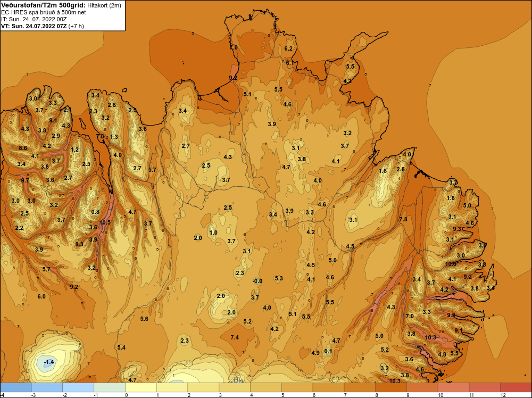Click the '9.7' temperature label

[x=25, y=180]
